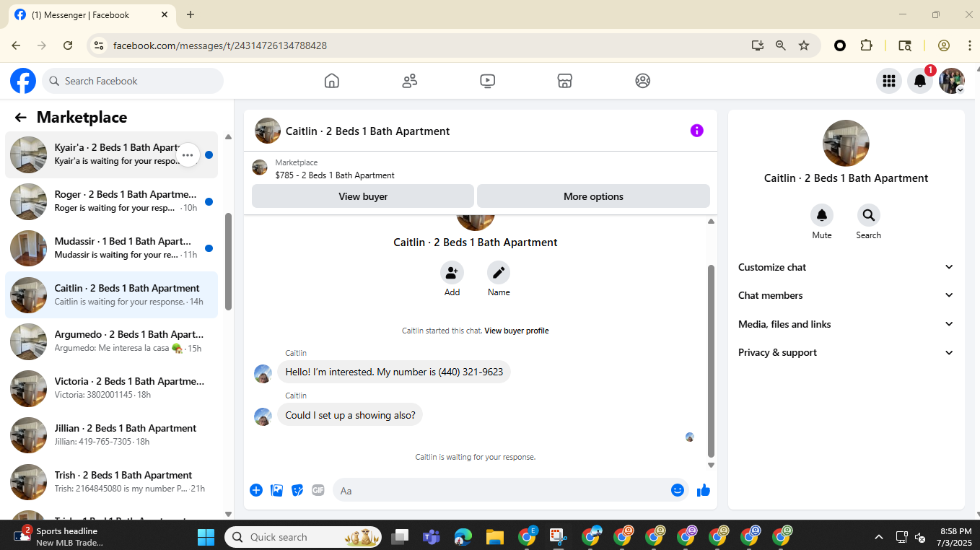980x550 pixels.
Task: Show hidden system tray icons
Action: (879, 537)
